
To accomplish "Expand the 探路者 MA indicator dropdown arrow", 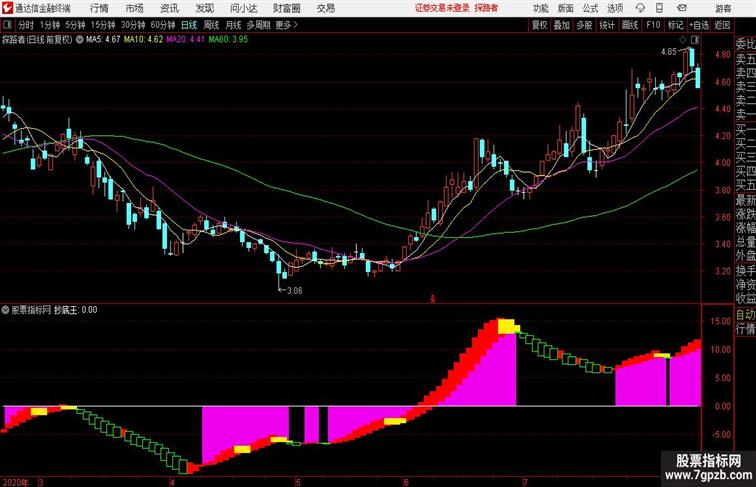I will pos(79,40).
